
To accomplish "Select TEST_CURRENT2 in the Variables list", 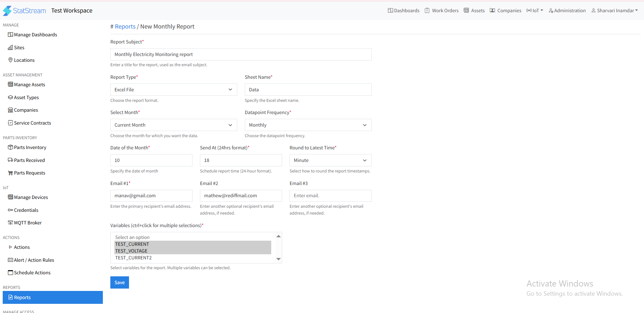I will [x=133, y=257].
